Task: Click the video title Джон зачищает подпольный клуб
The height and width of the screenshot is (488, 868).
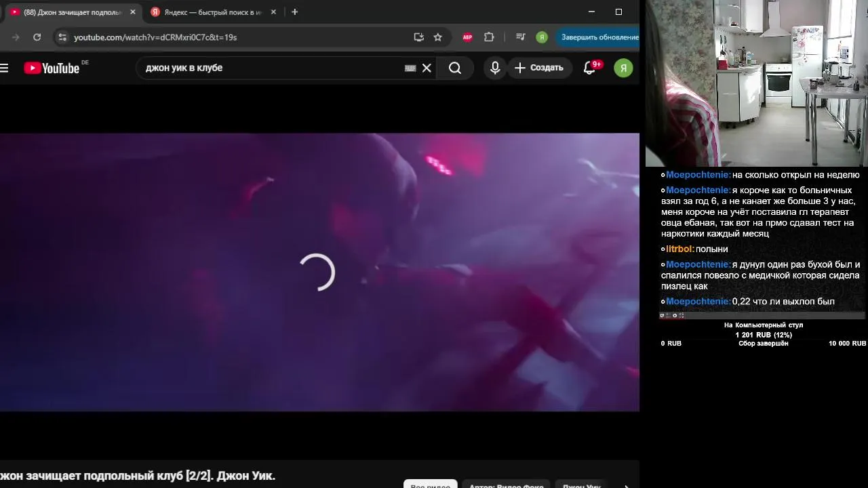Action: tap(138, 476)
